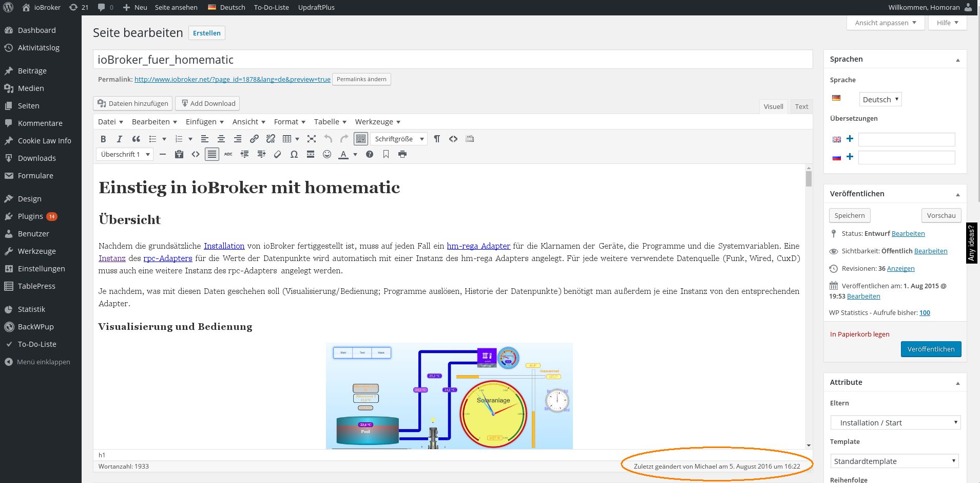Switch to the Visuell editor tab
The image size is (980, 483).
point(773,106)
